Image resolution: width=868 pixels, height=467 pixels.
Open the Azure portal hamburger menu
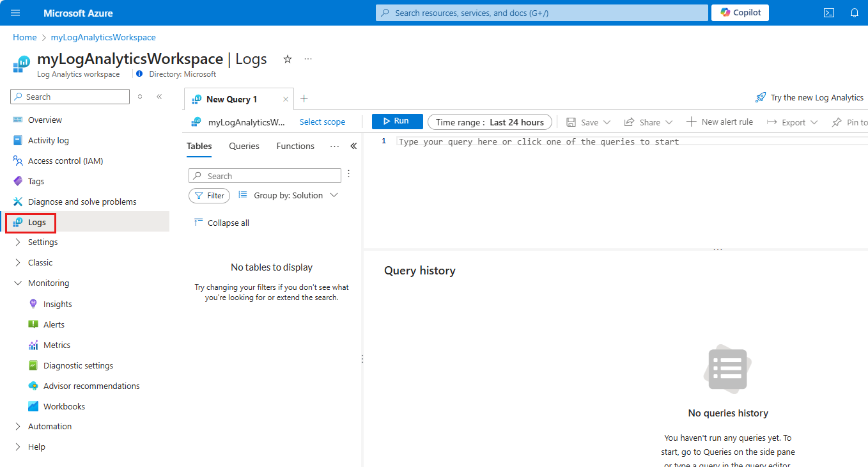pos(15,13)
